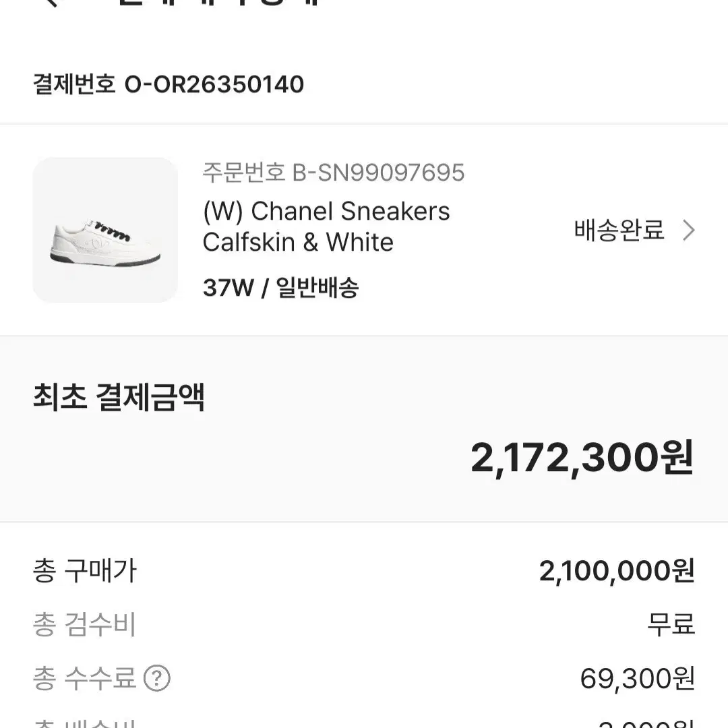
Task: Tap the partially visible 총 배송비 label
Action: click(x=84, y=723)
